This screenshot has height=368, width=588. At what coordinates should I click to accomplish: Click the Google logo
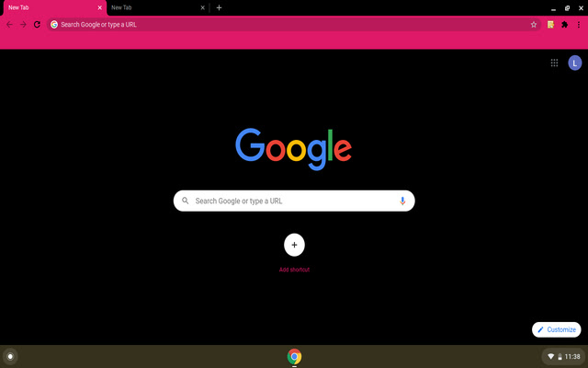click(x=294, y=149)
